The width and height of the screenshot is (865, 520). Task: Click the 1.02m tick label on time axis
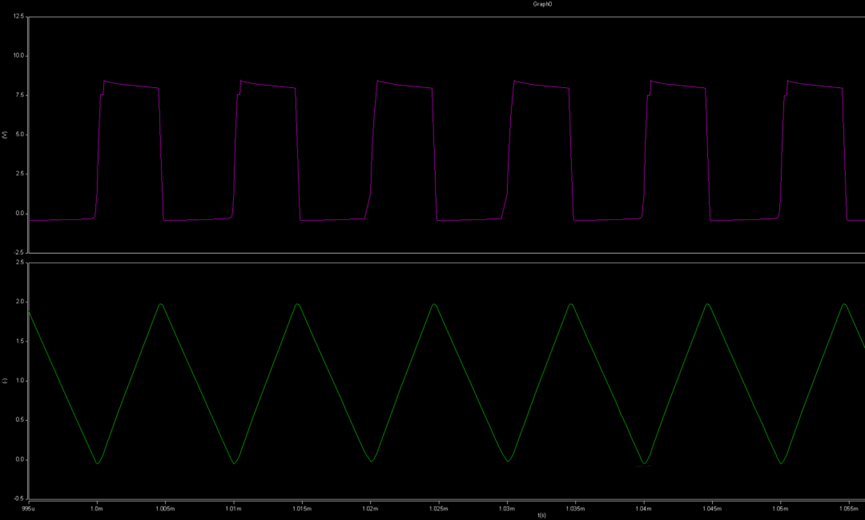click(370, 507)
